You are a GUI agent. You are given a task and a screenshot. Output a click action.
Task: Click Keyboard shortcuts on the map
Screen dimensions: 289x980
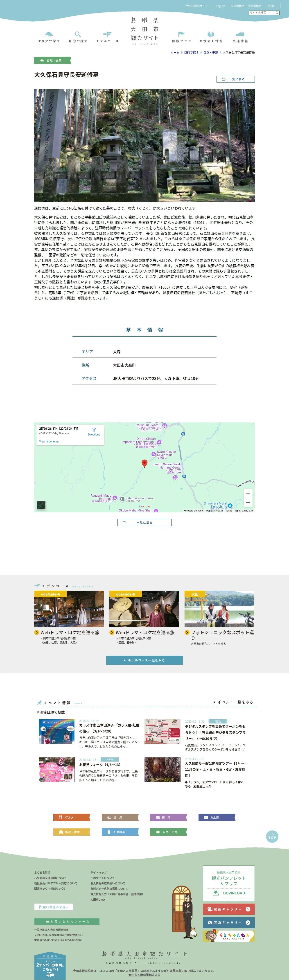[193, 511]
